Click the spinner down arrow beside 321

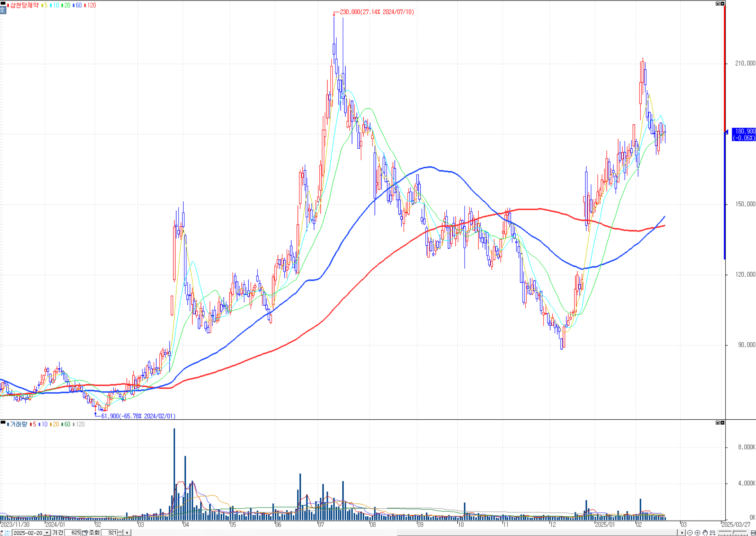(x=120, y=534)
